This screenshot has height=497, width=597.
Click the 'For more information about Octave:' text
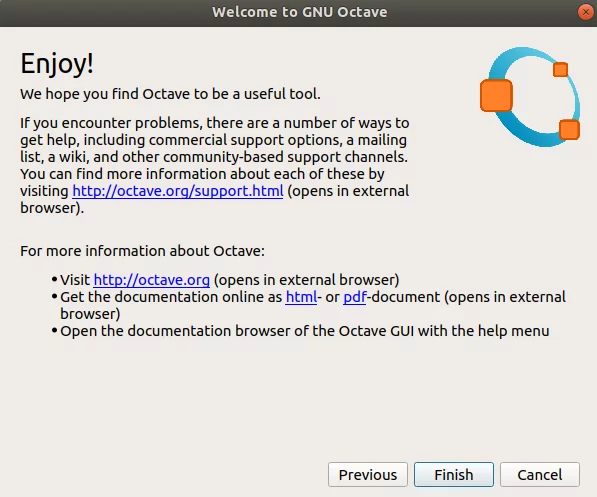point(142,251)
